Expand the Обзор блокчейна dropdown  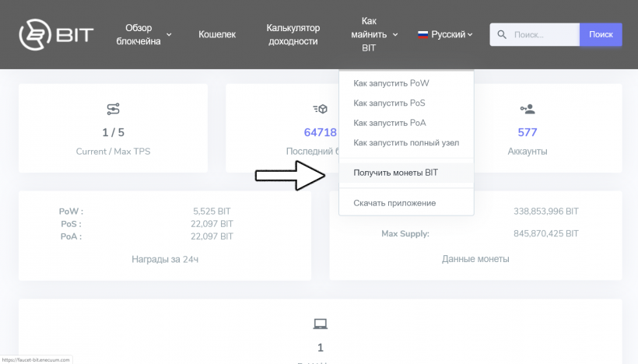[144, 34]
